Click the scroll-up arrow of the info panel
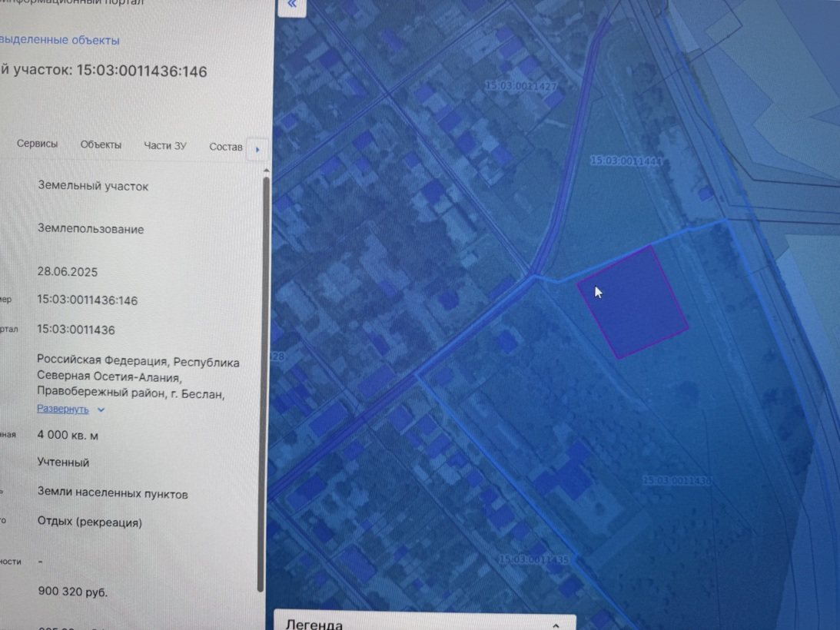This screenshot has height=630, width=840. coord(266,171)
